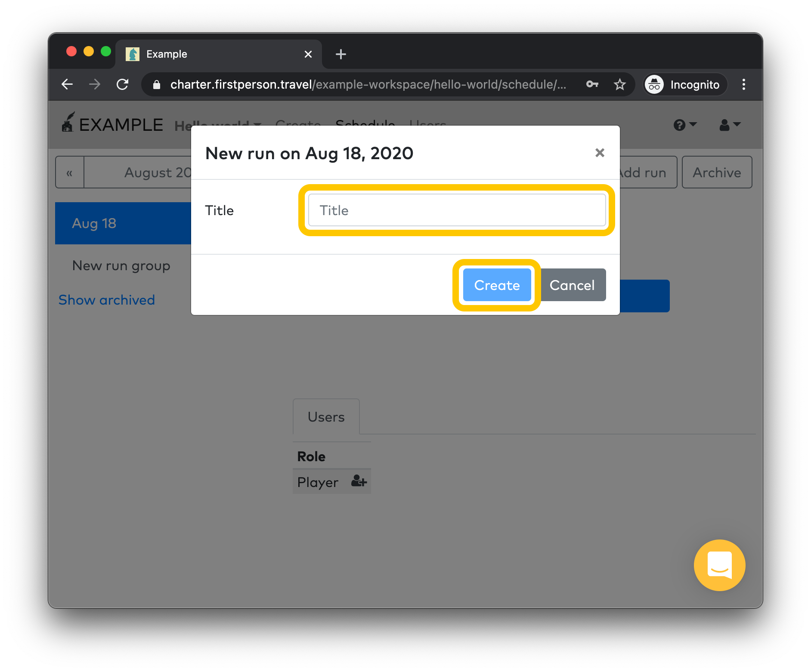Screen dimensions: 811x672
Task: Click the Incognito indicator
Action: point(684,84)
